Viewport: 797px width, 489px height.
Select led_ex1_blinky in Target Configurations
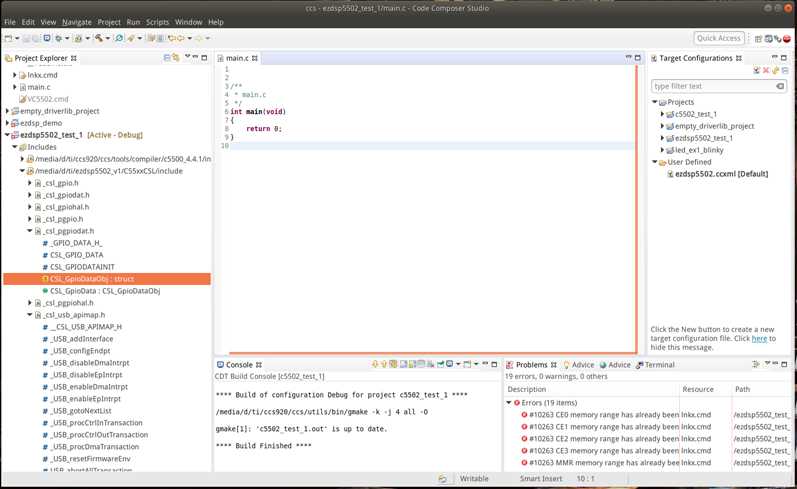699,150
